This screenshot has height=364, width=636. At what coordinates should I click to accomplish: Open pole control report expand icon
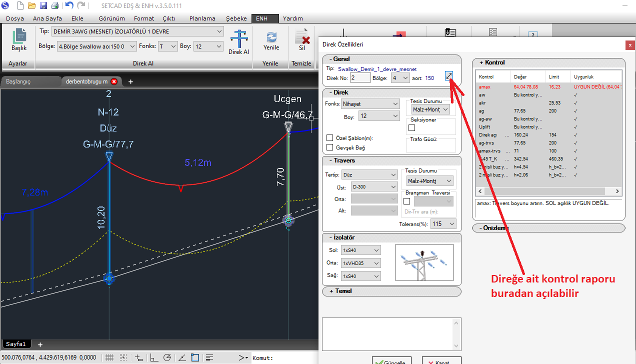[449, 76]
